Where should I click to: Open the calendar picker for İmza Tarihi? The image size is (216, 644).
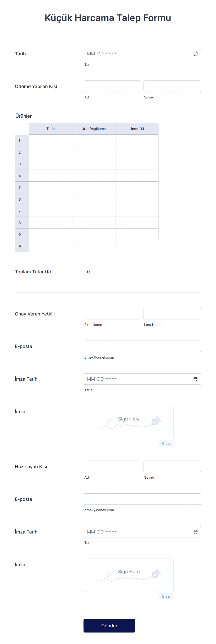[196, 379]
